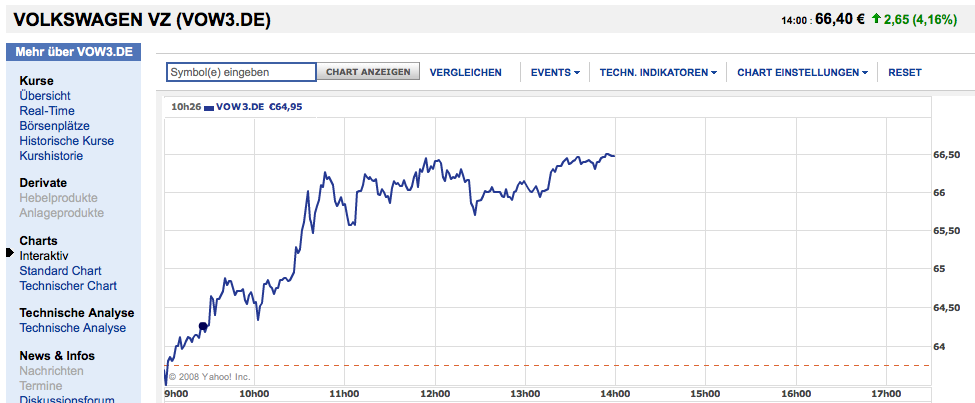Viewport: 975px width, 403px height.
Task: Open the Börsenplätze link
Action: coord(55,126)
